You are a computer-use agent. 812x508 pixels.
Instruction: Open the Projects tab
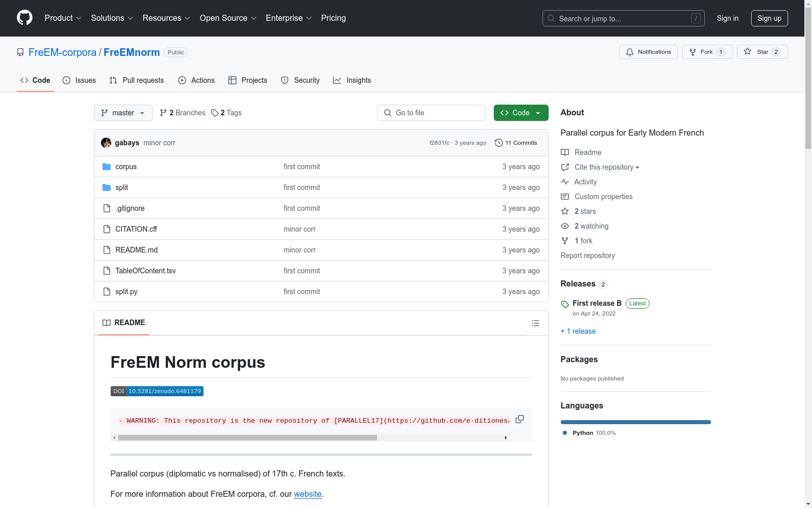click(x=248, y=80)
